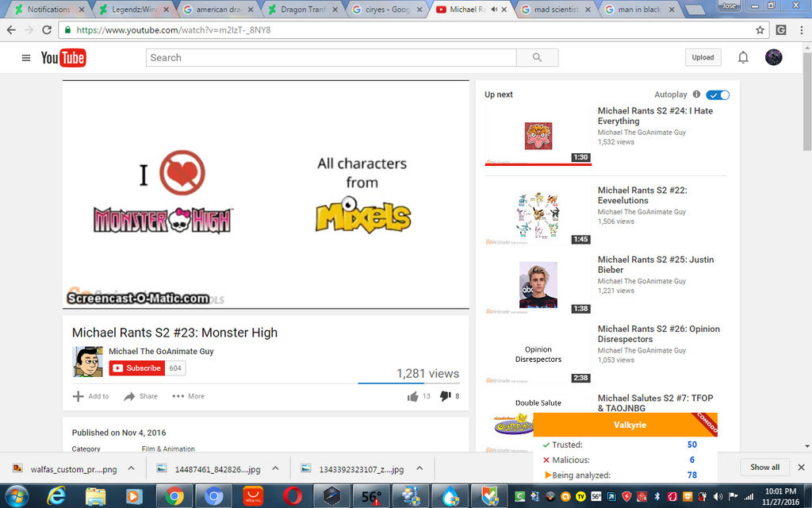Open Michael The GoAnimate Guy channel link
The height and width of the screenshot is (508, 812).
(x=161, y=352)
